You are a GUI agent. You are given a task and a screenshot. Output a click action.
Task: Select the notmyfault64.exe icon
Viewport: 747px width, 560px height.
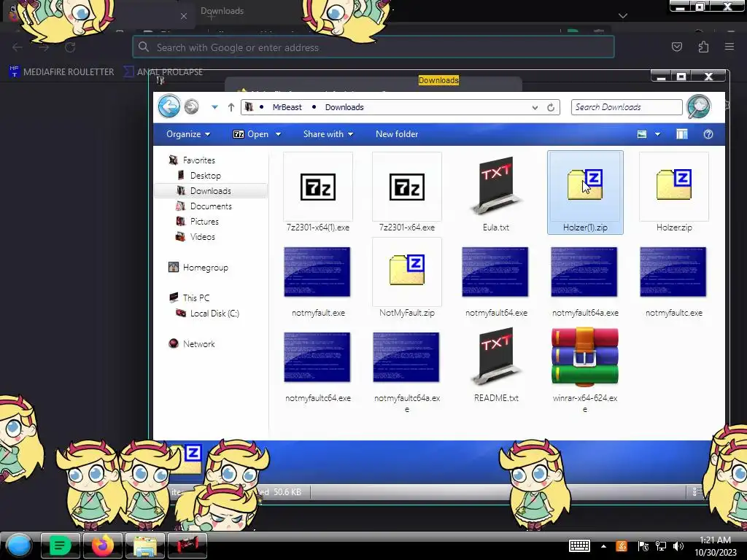(495, 272)
